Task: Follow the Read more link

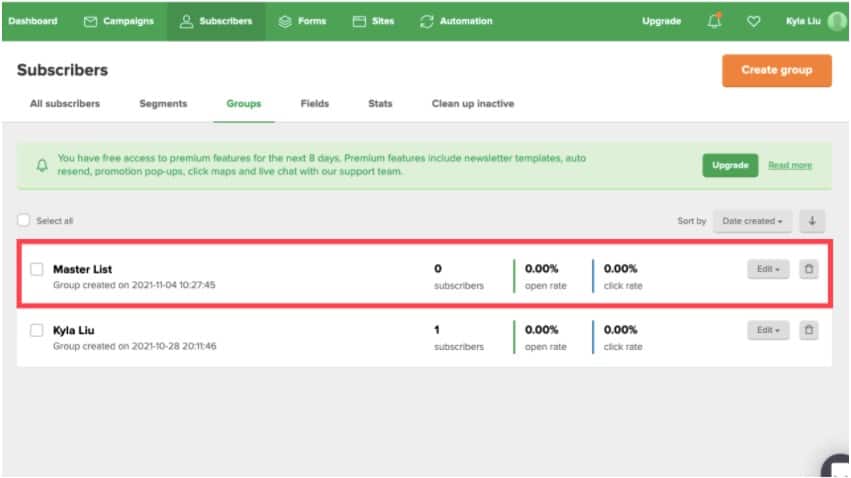Action: pos(790,166)
